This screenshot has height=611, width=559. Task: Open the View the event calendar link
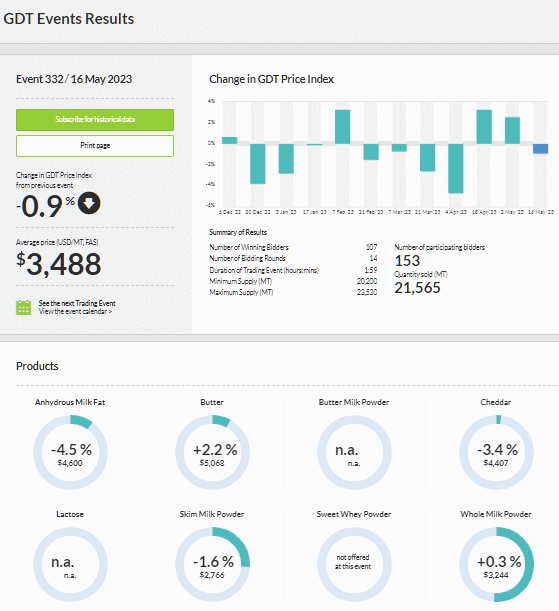pyautogui.click(x=75, y=311)
